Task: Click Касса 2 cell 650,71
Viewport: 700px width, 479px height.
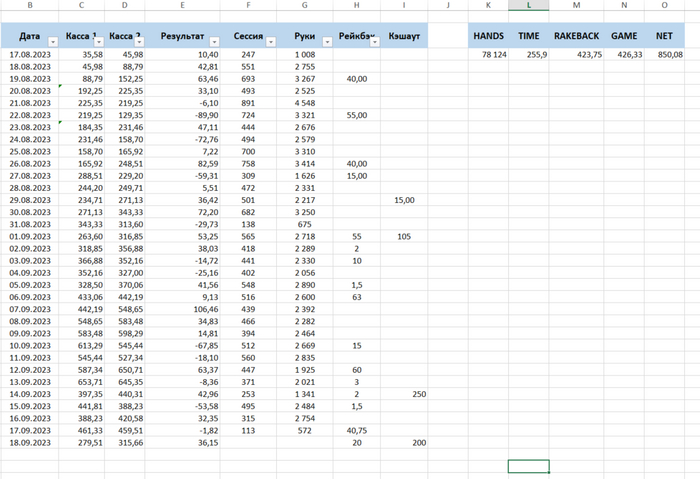Action: coord(125,370)
